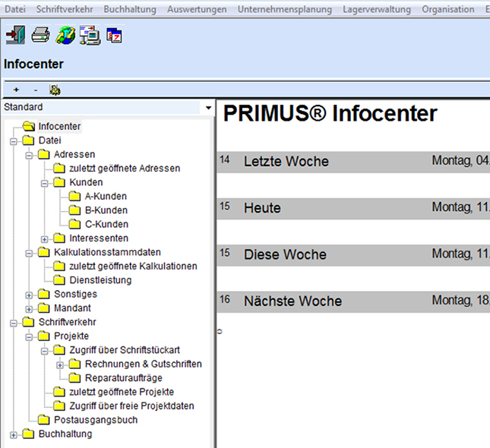
Task: Expand the Buchhaltung tree node
Action: (x=14, y=434)
